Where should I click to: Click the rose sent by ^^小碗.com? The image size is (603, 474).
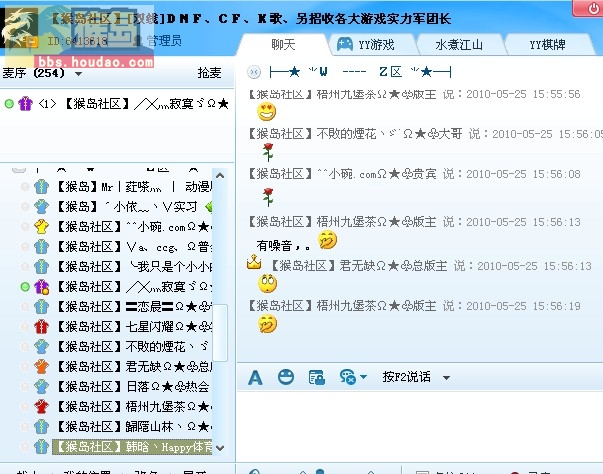point(268,197)
